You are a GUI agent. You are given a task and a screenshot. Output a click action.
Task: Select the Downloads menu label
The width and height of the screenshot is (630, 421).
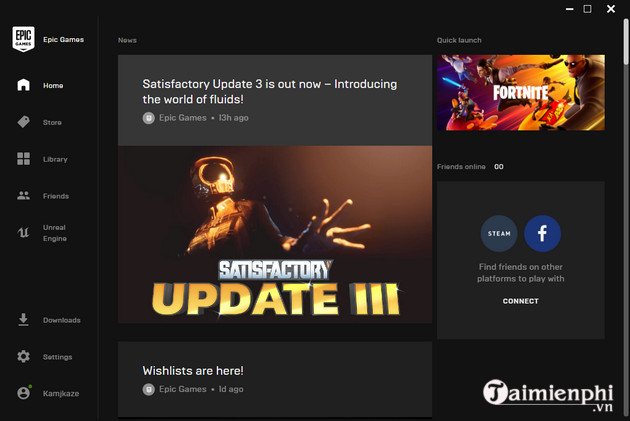coord(62,320)
